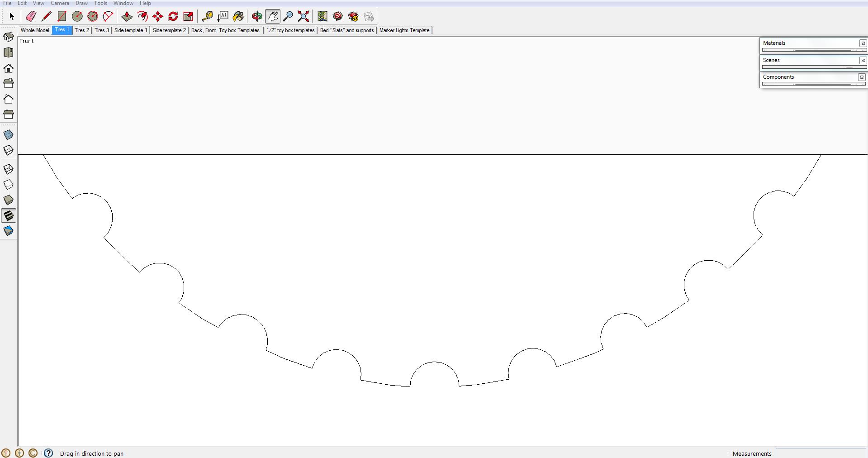Viewport: 868px width, 458px height.
Task: Switch to Tires 3 scene tab
Action: click(x=102, y=30)
